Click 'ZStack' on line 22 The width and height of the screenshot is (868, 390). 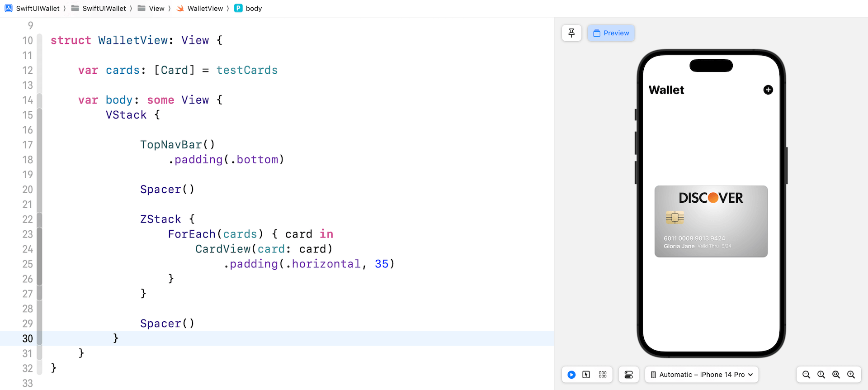tap(160, 219)
